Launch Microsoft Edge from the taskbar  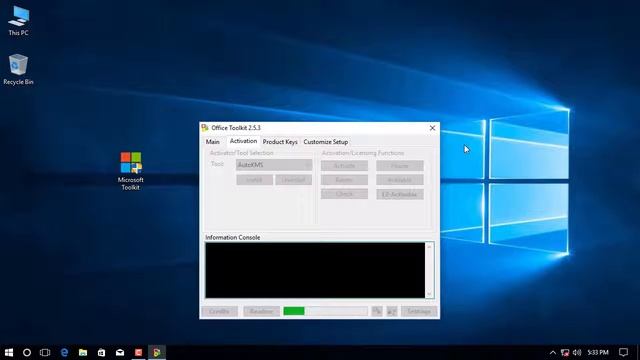point(64,352)
